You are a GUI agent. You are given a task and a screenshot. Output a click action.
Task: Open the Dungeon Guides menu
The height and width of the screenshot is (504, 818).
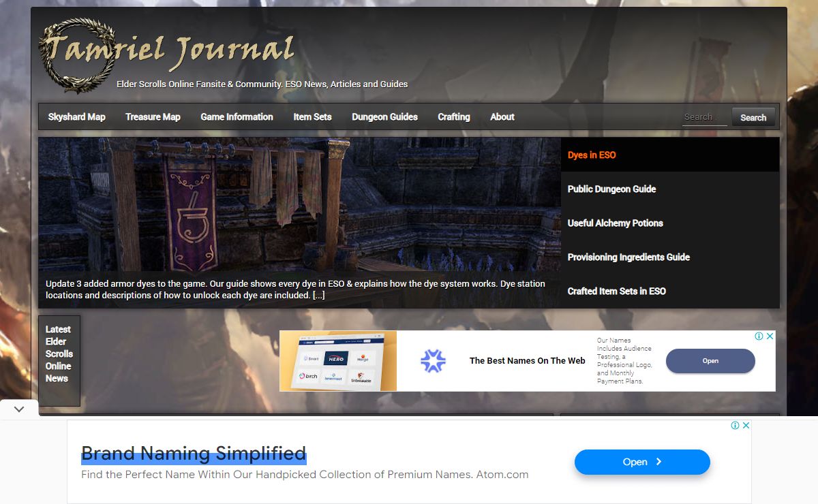(x=384, y=117)
